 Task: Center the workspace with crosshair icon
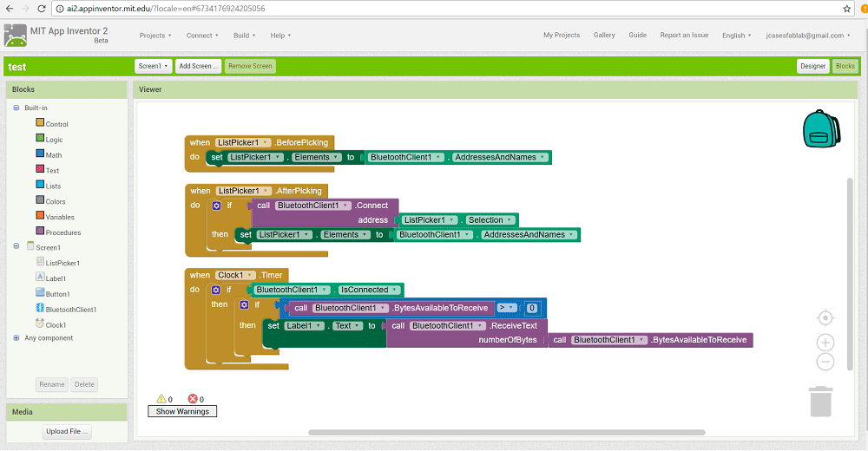point(825,318)
